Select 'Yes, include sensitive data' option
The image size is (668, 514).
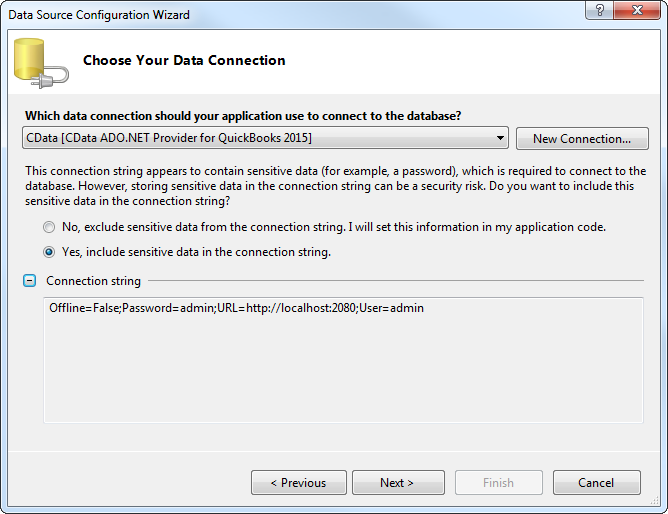point(49,252)
